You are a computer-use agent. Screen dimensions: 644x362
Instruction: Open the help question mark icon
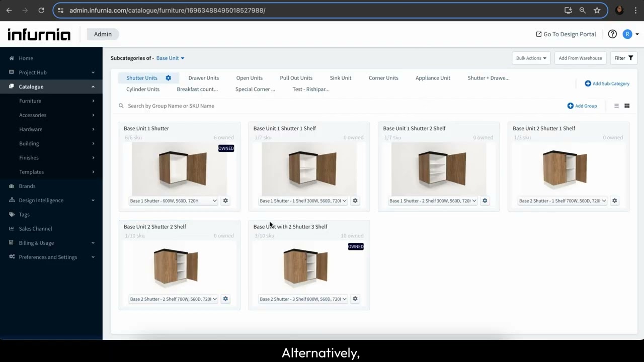612,34
